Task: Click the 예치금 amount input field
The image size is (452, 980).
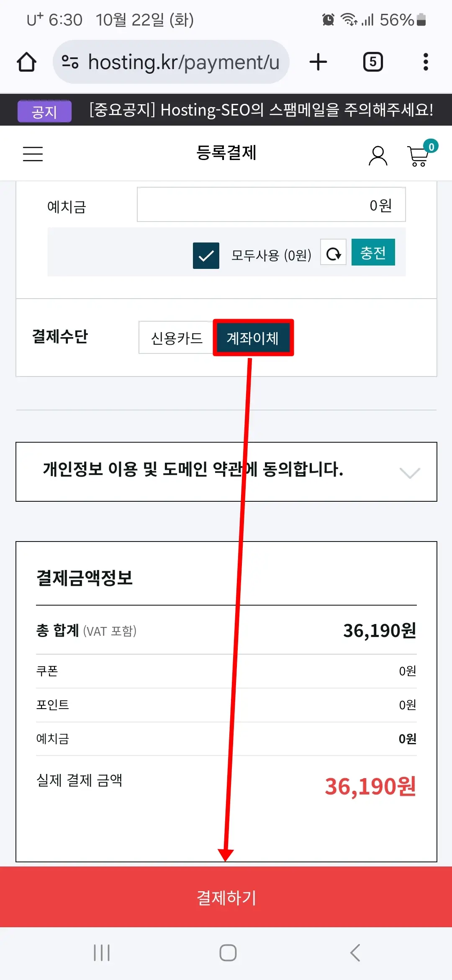Action: (x=271, y=205)
